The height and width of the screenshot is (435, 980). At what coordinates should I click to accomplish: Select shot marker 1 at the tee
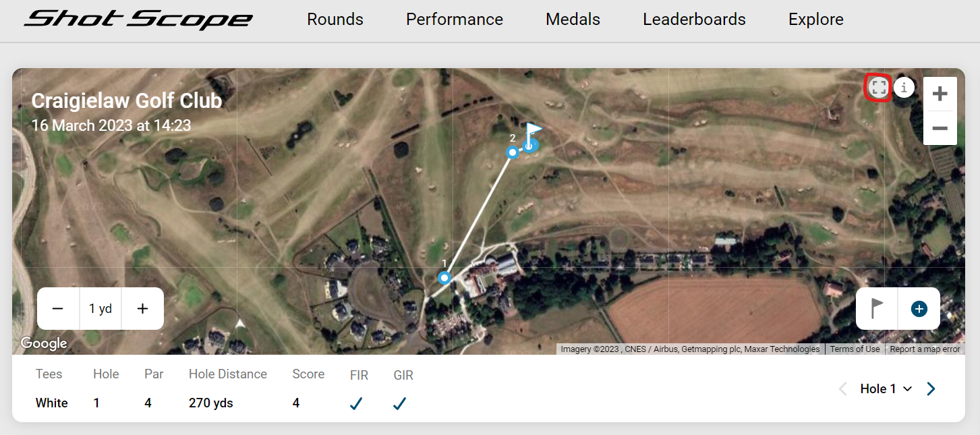click(x=444, y=277)
